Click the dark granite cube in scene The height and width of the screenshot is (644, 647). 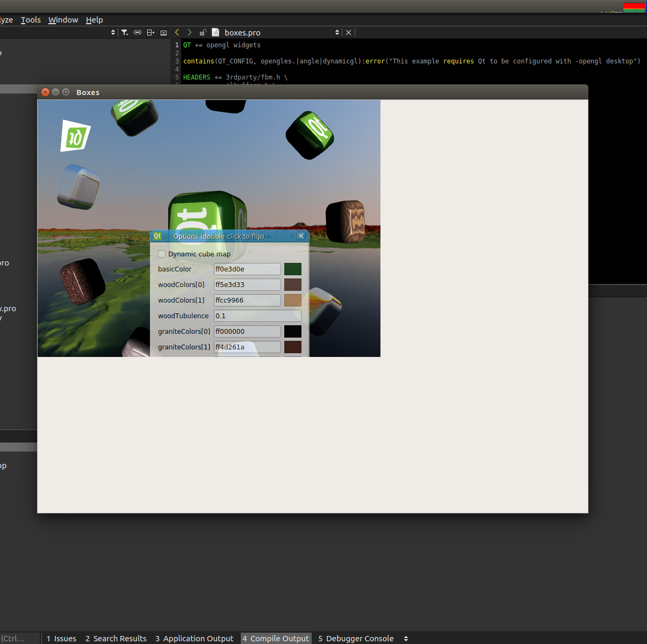(82, 281)
